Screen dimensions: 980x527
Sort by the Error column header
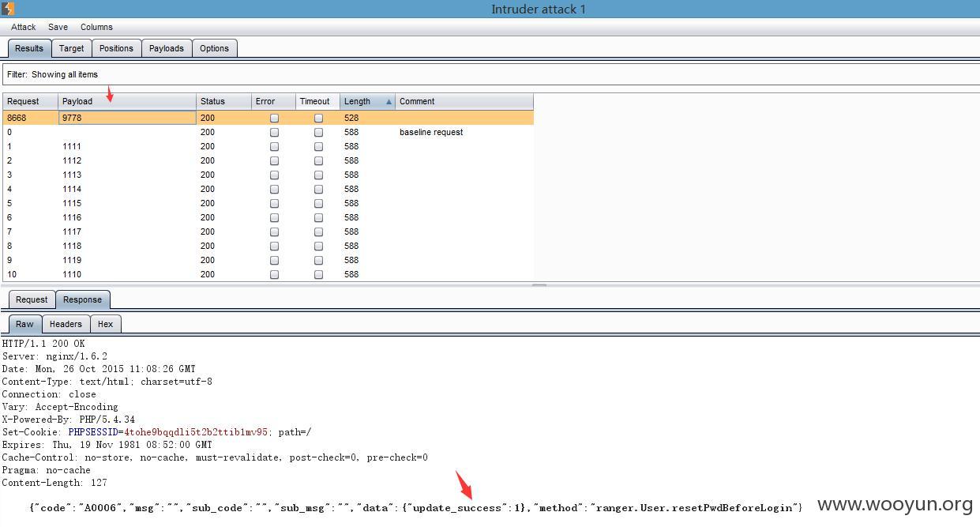273,101
